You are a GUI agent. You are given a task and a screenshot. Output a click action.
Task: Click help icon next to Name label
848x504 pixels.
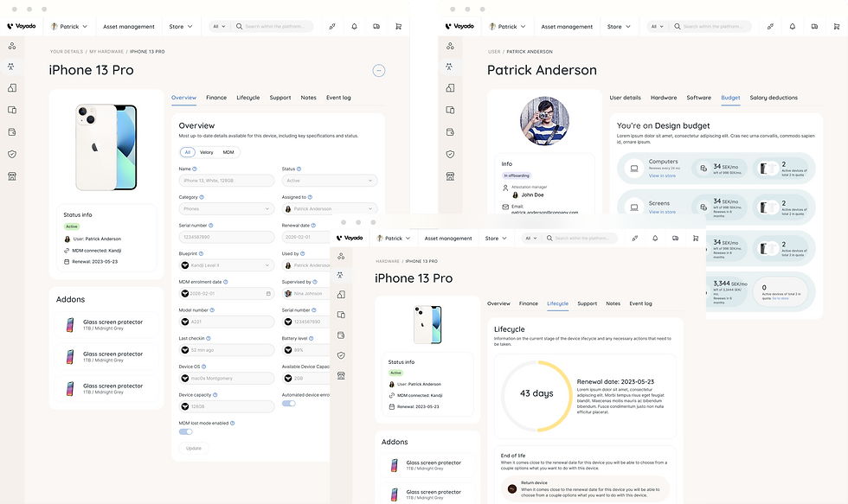[195, 169]
